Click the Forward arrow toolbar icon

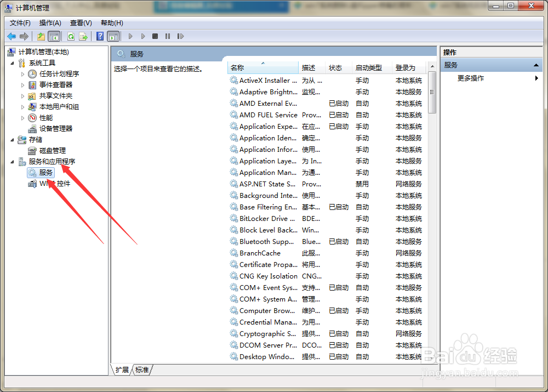pos(24,36)
